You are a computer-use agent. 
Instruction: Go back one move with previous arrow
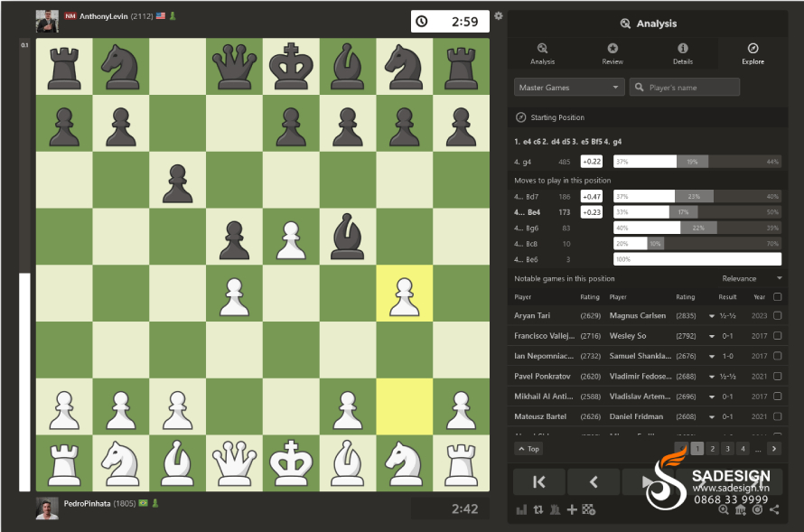pyautogui.click(x=594, y=481)
